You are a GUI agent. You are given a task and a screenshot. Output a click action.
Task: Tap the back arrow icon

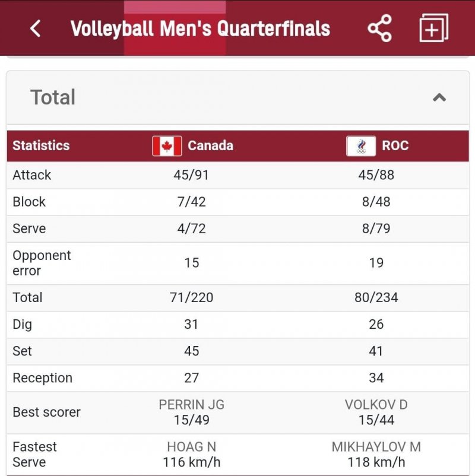36,28
